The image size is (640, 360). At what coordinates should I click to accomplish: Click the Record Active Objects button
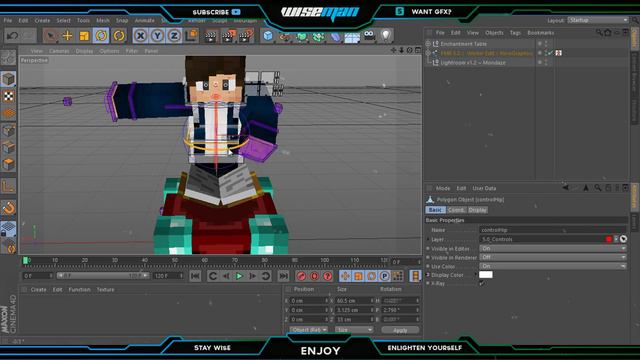pyautogui.click(x=301, y=276)
